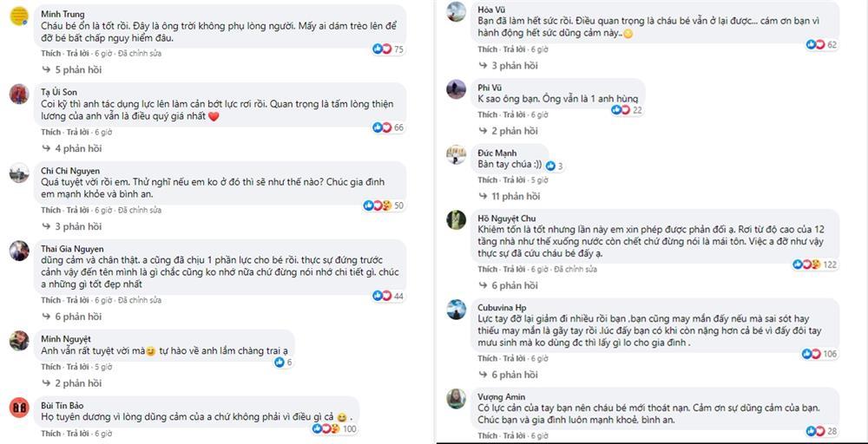This screenshot has height=444, width=868.
Task: Click reaction icons on Cubuvina Hp's comment
Action: (811, 354)
